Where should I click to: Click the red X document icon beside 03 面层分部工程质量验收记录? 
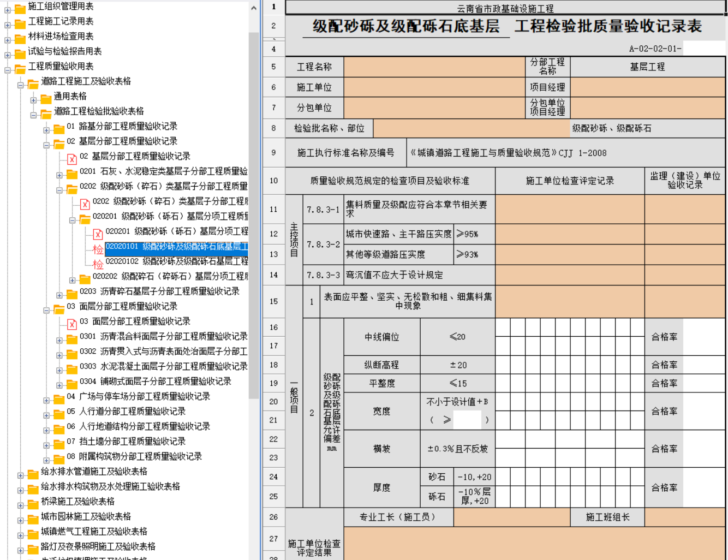point(72,324)
